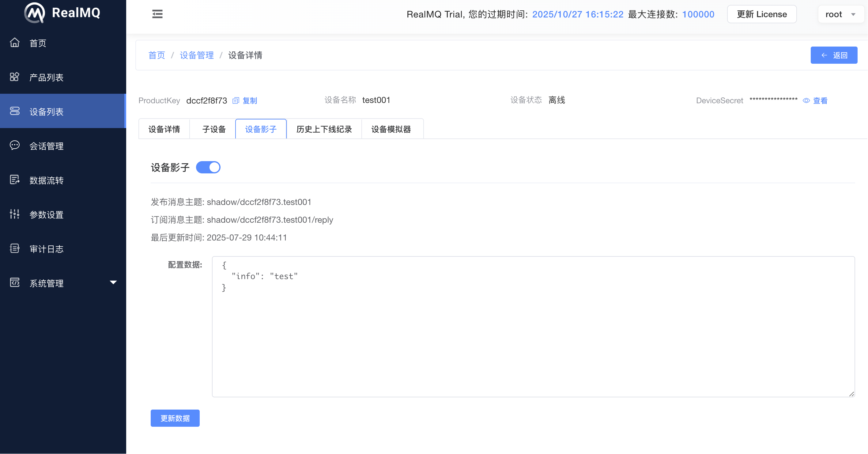Click the text area resize handle corner

pyautogui.click(x=851, y=394)
